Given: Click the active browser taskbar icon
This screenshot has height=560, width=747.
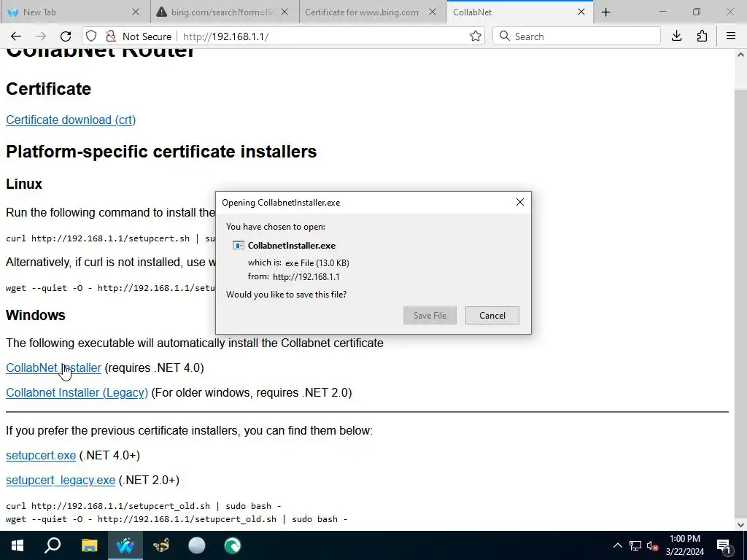Looking at the screenshot, I should click(125, 545).
